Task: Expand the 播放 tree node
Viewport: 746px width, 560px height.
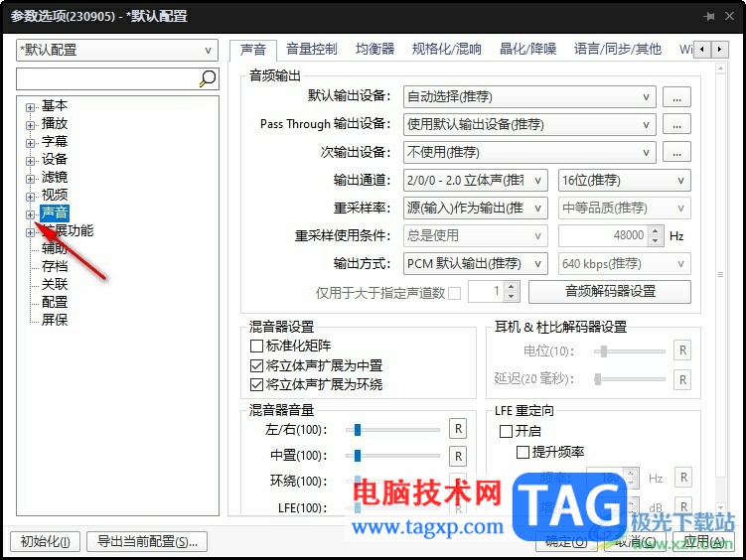Action: click(30, 125)
